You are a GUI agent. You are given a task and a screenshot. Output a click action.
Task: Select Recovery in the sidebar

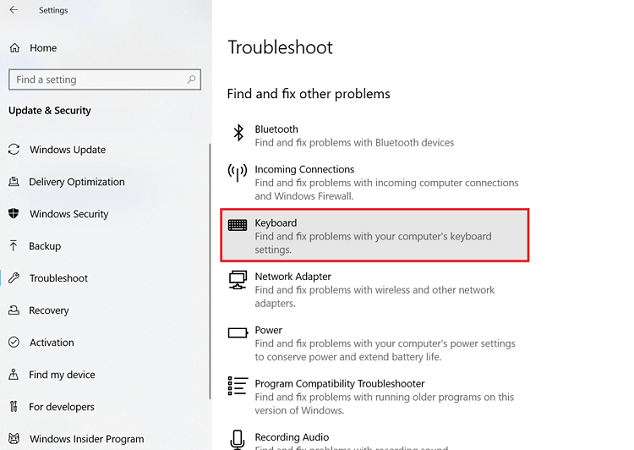49,310
